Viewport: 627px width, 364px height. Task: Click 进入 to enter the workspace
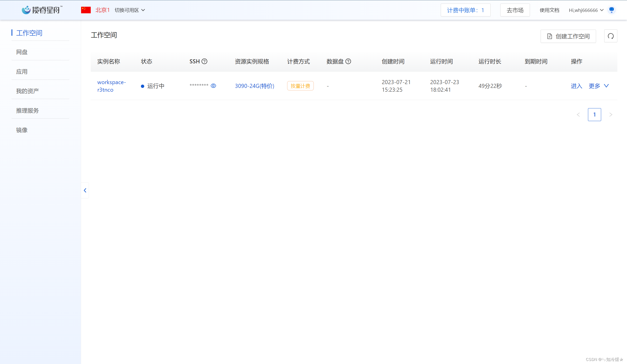[576, 86]
